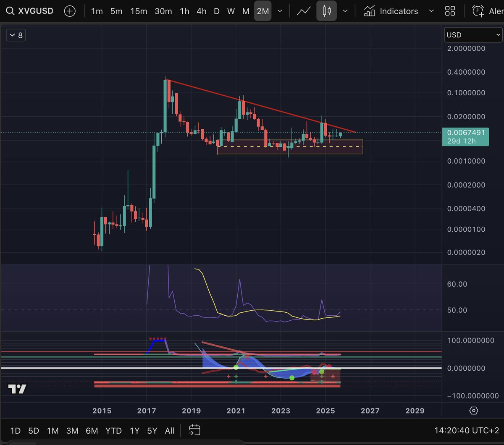Select the line chart style icon
The width and height of the screenshot is (504, 445).
point(303,11)
